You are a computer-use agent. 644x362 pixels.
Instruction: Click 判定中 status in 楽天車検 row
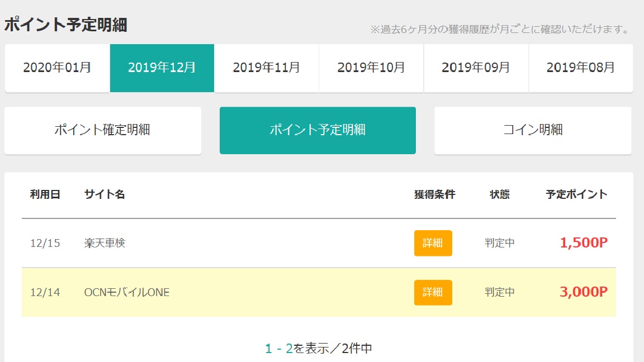[499, 243]
